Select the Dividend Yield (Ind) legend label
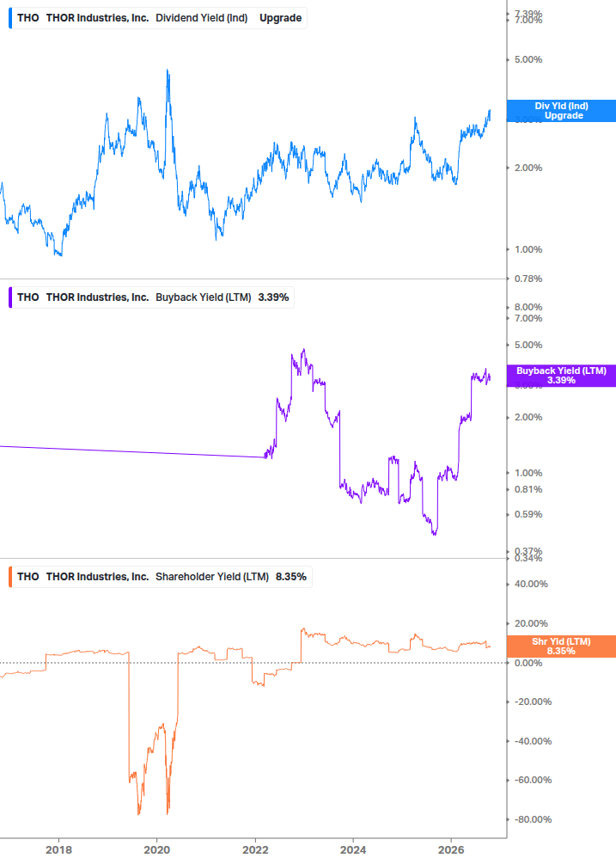Viewport: 616px width, 864px height. 202,18
